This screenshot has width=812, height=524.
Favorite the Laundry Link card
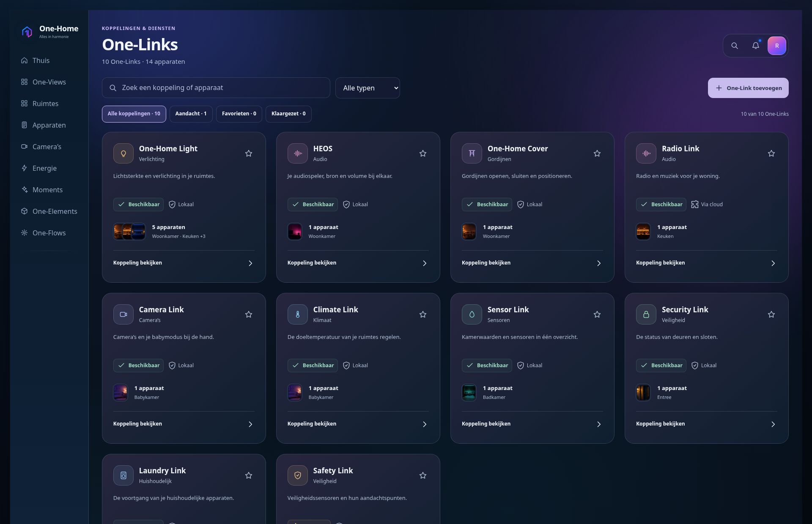(x=249, y=475)
